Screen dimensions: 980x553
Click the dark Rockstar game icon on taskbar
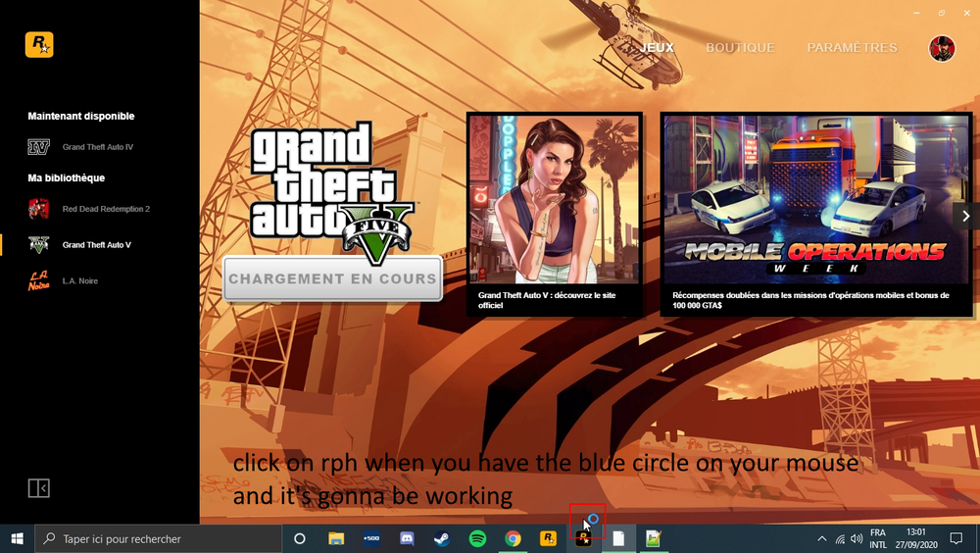click(x=583, y=538)
